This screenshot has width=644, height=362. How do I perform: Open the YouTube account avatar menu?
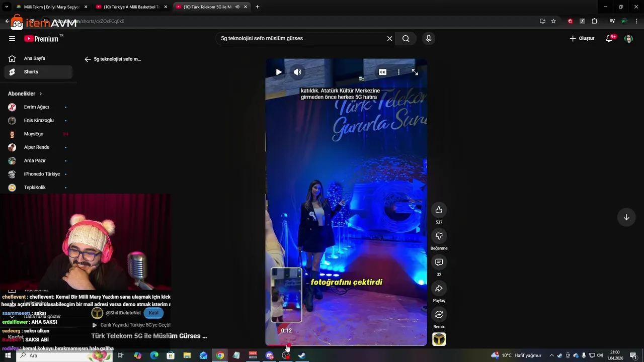628,38
